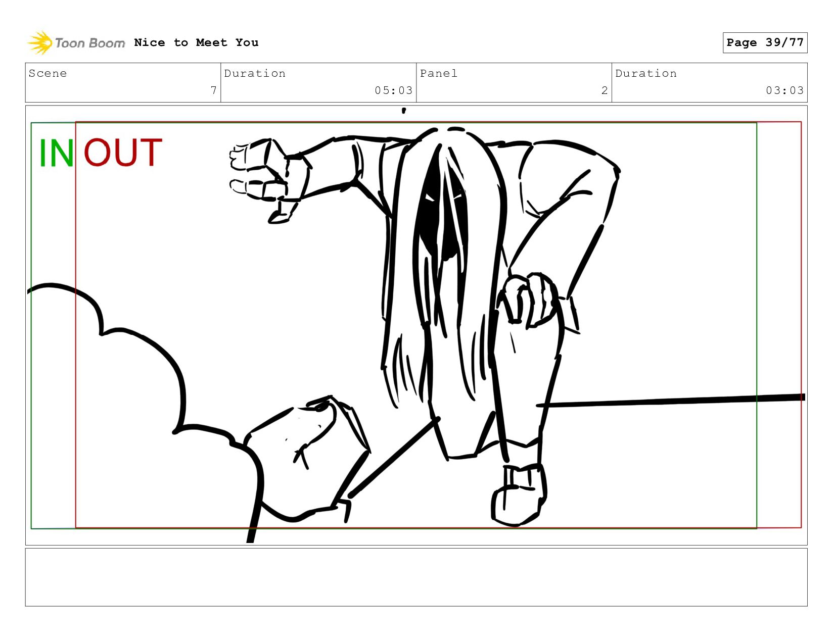
Task: Click the 'Panel' header label
Action: [439, 73]
